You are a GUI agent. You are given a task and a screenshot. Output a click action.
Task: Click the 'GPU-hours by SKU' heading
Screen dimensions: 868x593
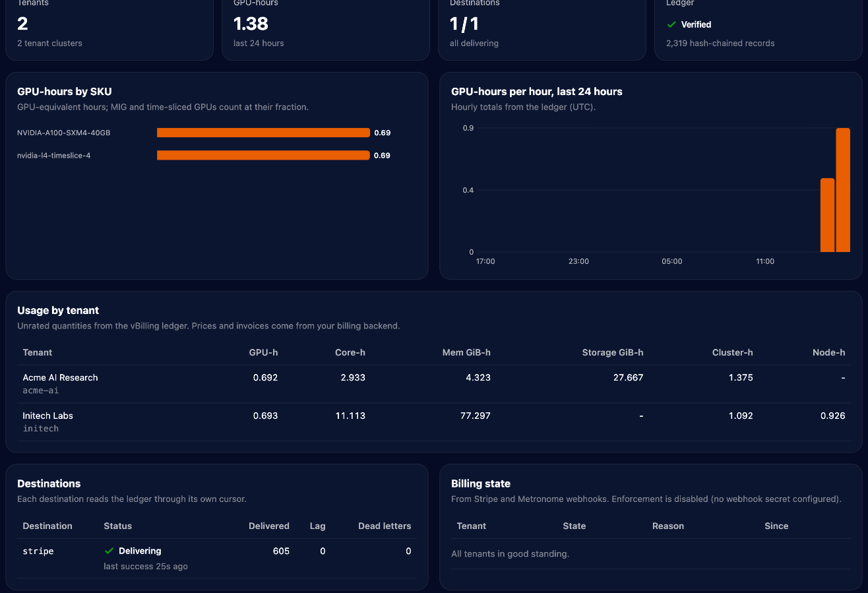[x=65, y=92]
